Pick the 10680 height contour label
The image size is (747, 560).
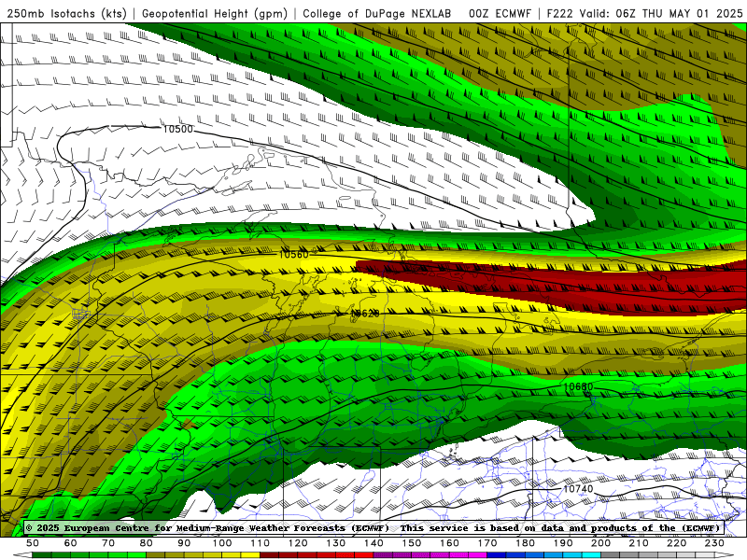578,386
